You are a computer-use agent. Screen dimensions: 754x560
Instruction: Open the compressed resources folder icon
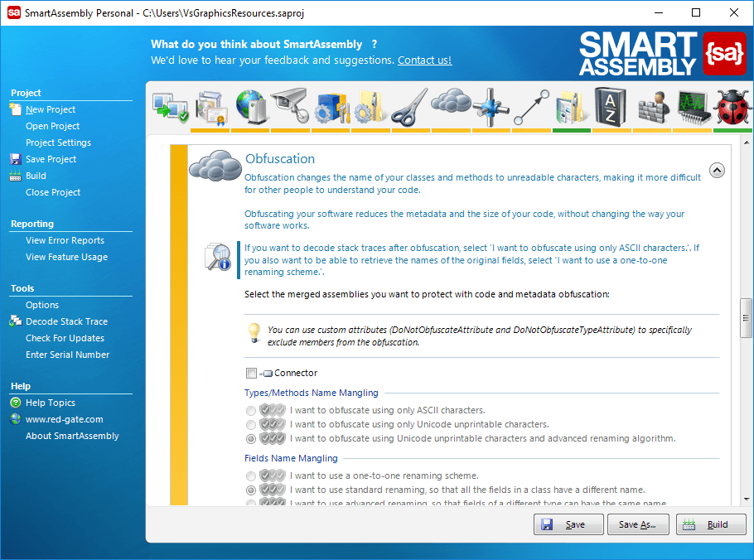(x=572, y=109)
